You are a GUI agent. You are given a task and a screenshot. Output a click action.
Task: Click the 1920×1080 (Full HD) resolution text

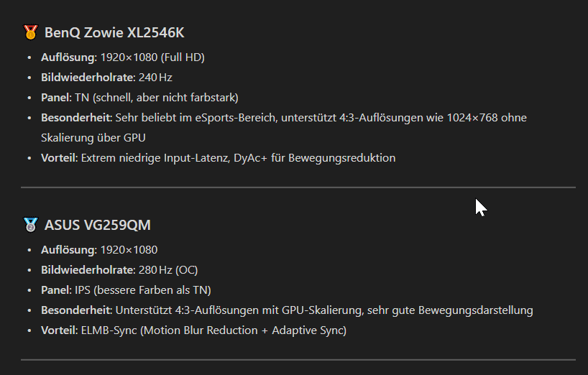click(x=152, y=57)
